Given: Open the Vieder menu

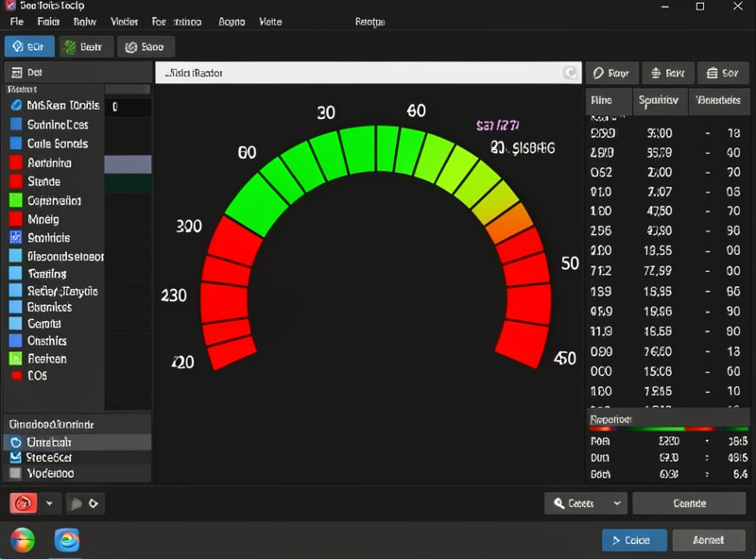Looking at the screenshot, I should tap(125, 22).
